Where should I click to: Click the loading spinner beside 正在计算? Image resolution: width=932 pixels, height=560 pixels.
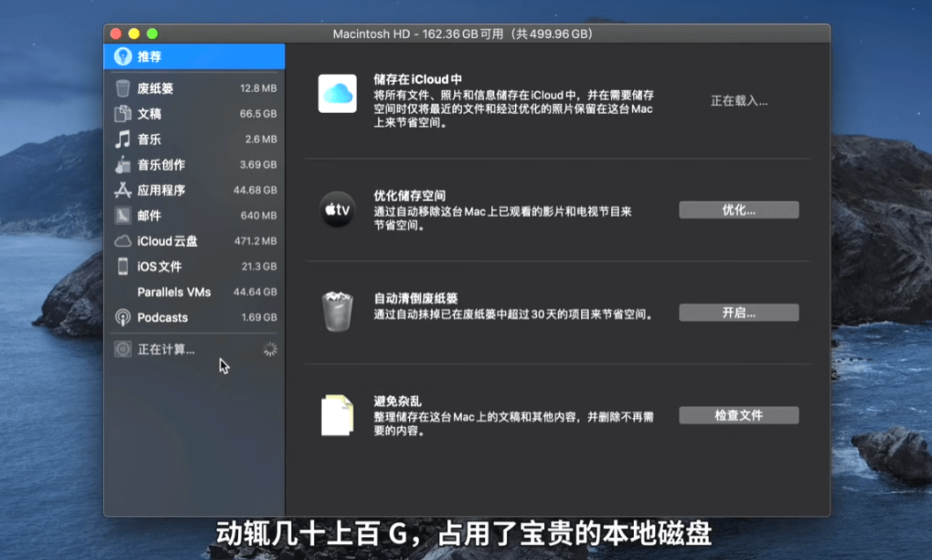pos(270,349)
